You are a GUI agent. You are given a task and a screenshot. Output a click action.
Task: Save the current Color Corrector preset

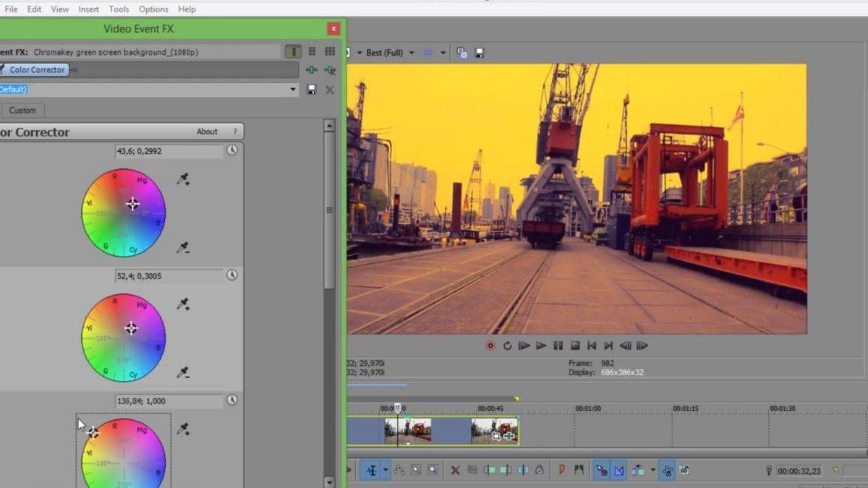[312, 90]
